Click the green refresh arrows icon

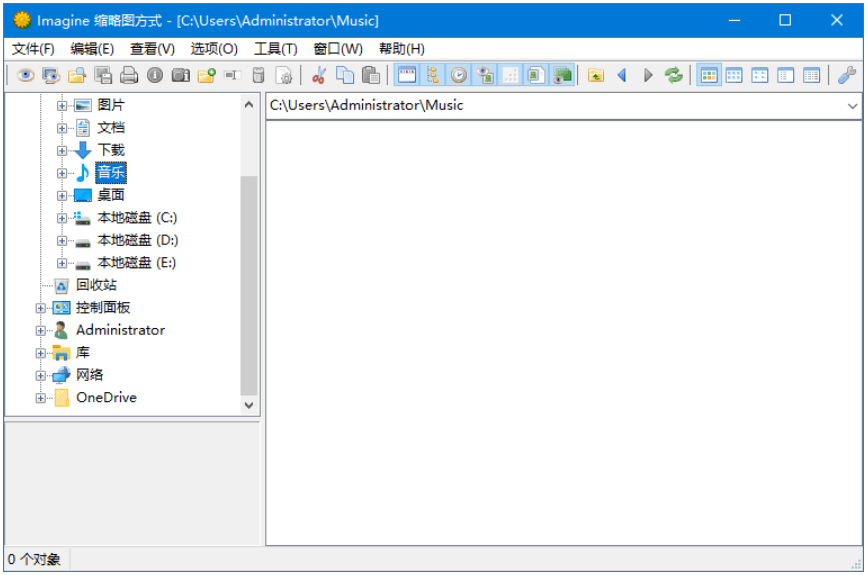tap(673, 75)
